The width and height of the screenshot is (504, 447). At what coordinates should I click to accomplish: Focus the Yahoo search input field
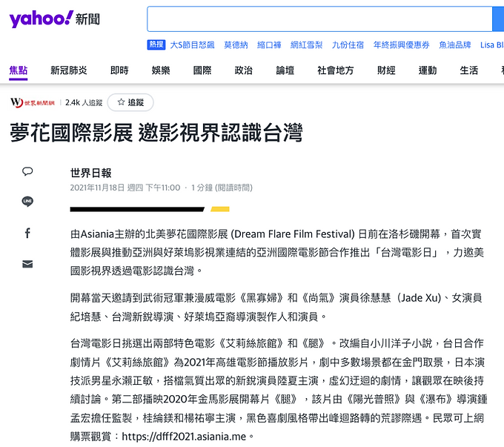(x=319, y=19)
